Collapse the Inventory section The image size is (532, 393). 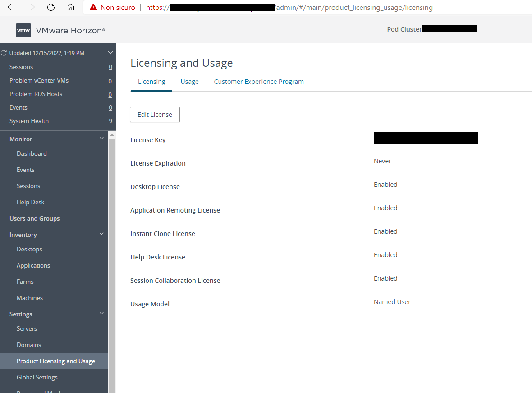click(101, 234)
